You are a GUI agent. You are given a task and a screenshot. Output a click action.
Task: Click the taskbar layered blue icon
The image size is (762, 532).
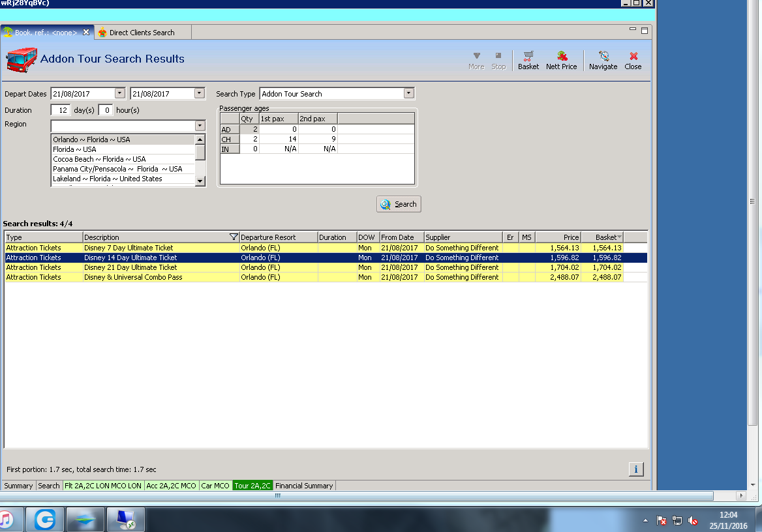(85, 520)
